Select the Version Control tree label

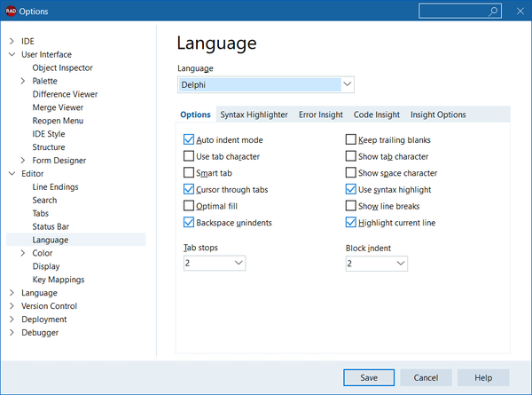click(50, 306)
